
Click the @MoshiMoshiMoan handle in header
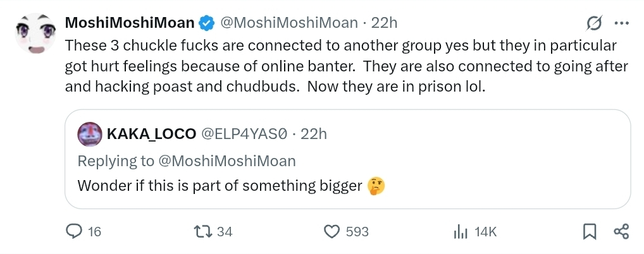pyautogui.click(x=289, y=23)
